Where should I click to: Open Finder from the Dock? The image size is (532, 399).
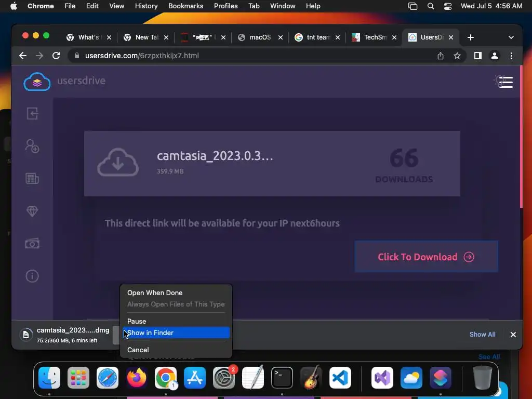pos(49,377)
